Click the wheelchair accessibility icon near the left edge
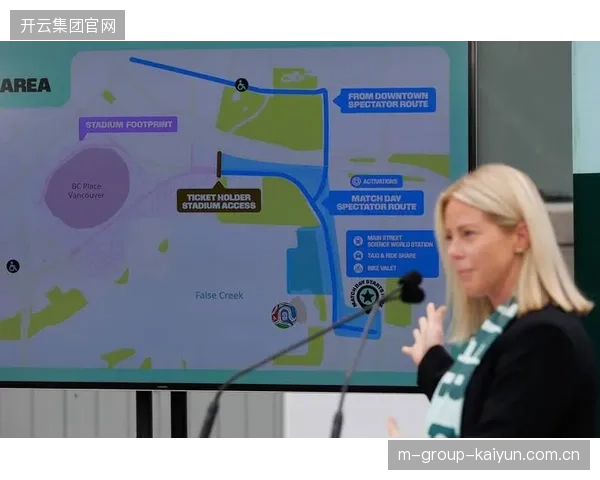The width and height of the screenshot is (600, 480). (13, 266)
